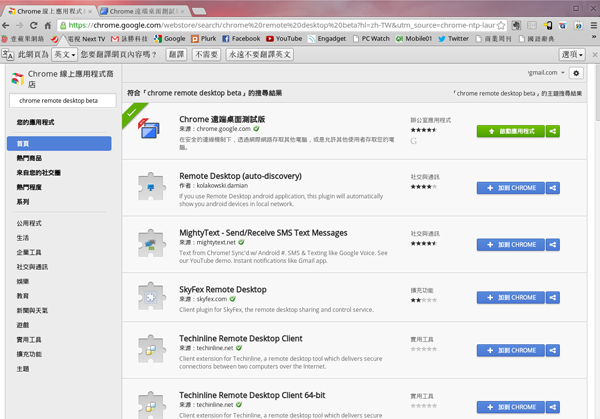Share Techinline Remote Desktop Client extension

click(553, 350)
